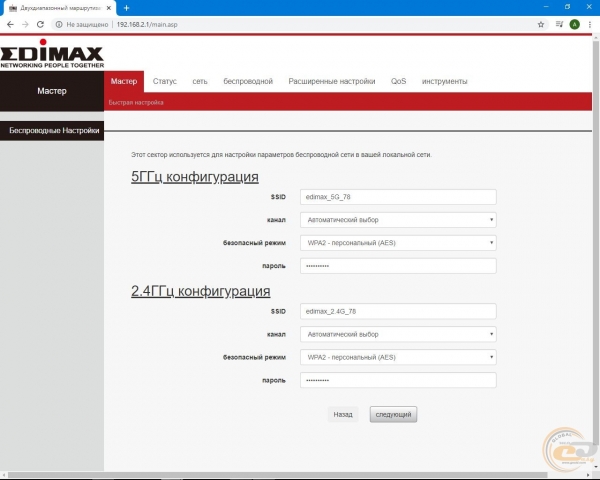Click the address bar URL 192.168.2.1/main.asp
The image size is (600, 480).
147,24
